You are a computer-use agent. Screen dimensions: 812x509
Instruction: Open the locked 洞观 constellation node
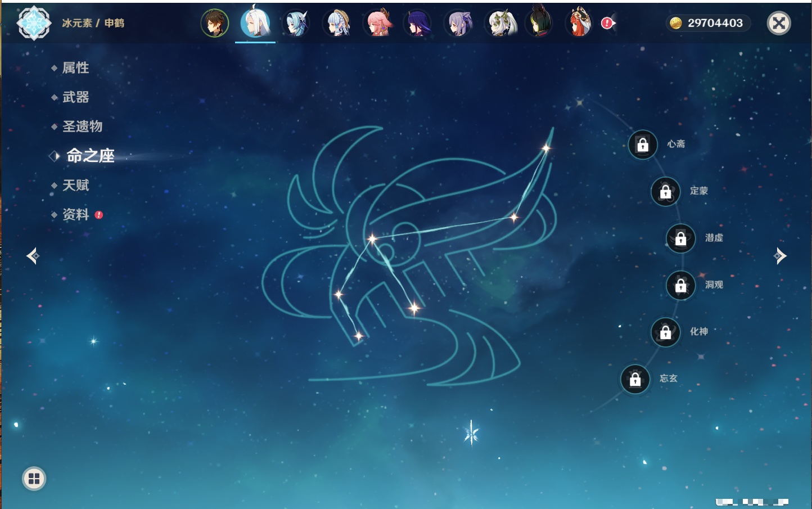coord(680,285)
